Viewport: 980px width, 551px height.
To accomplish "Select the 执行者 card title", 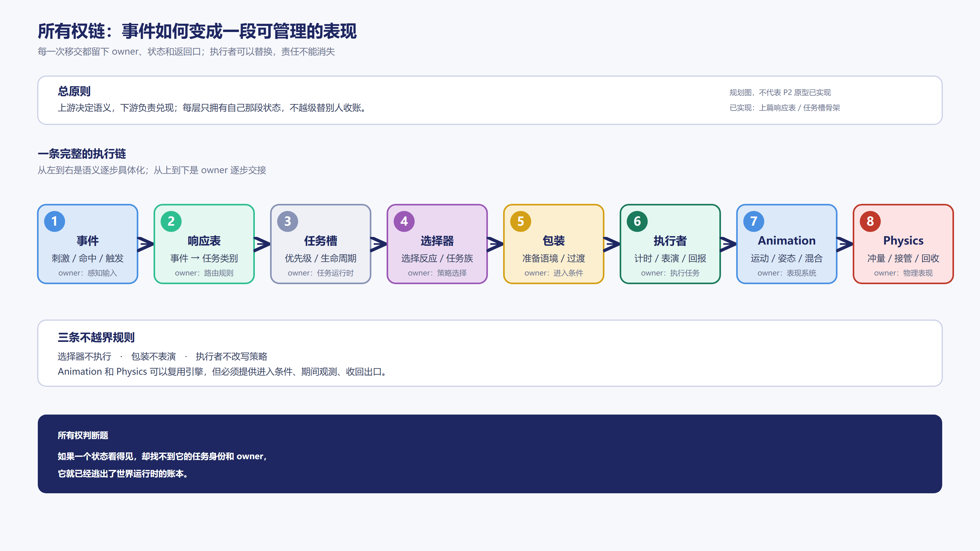I will tap(670, 241).
